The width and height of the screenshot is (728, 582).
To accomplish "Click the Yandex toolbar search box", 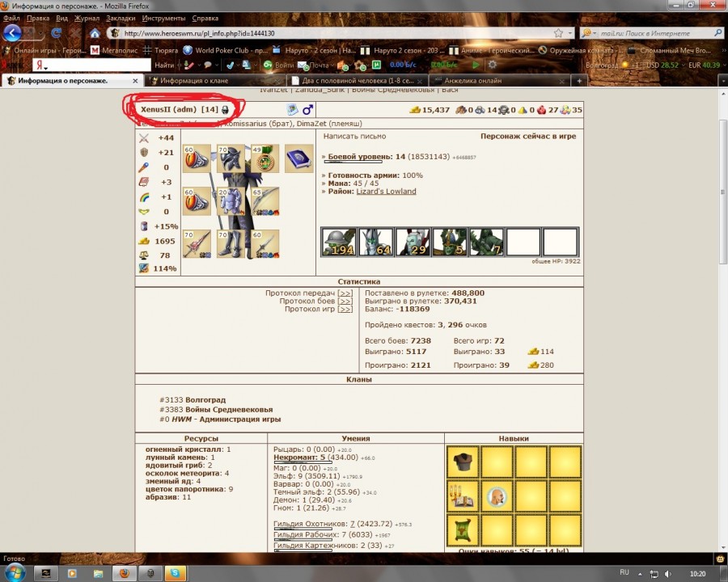I will (92, 65).
